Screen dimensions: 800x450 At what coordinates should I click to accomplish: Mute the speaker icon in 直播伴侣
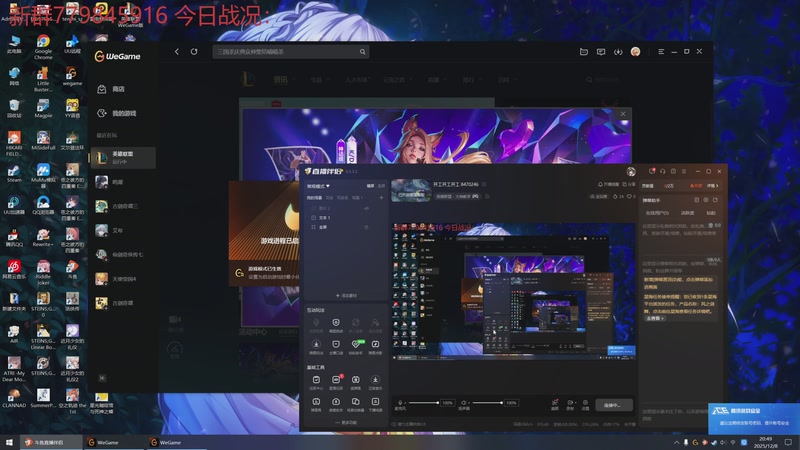coord(463,403)
